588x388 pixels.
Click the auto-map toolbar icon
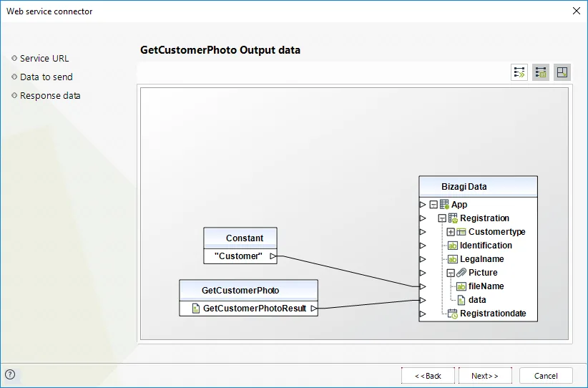(x=519, y=72)
